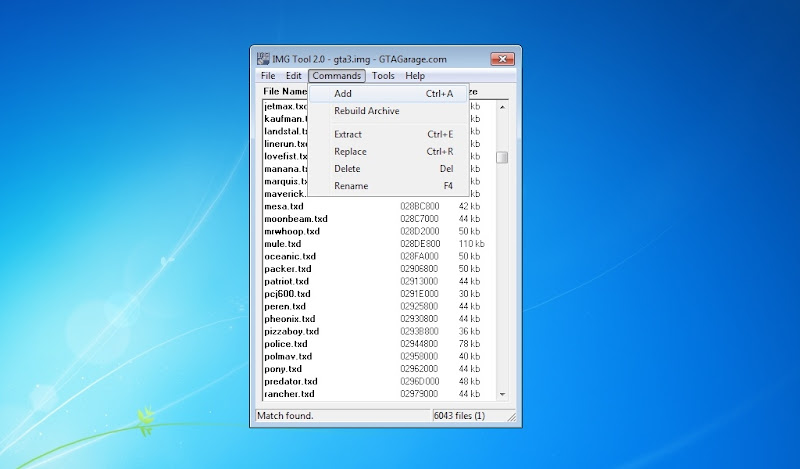Select manana file in list
800x469 pixels.
click(286, 169)
